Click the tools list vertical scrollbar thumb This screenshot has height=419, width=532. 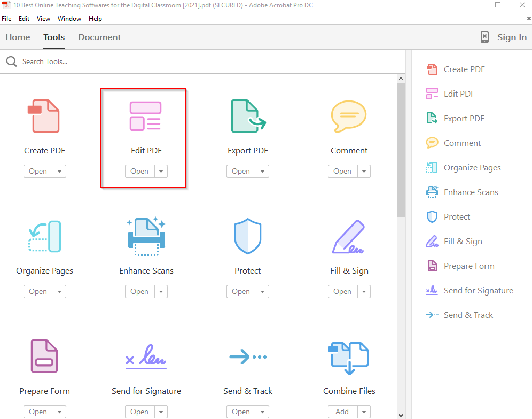click(x=401, y=150)
